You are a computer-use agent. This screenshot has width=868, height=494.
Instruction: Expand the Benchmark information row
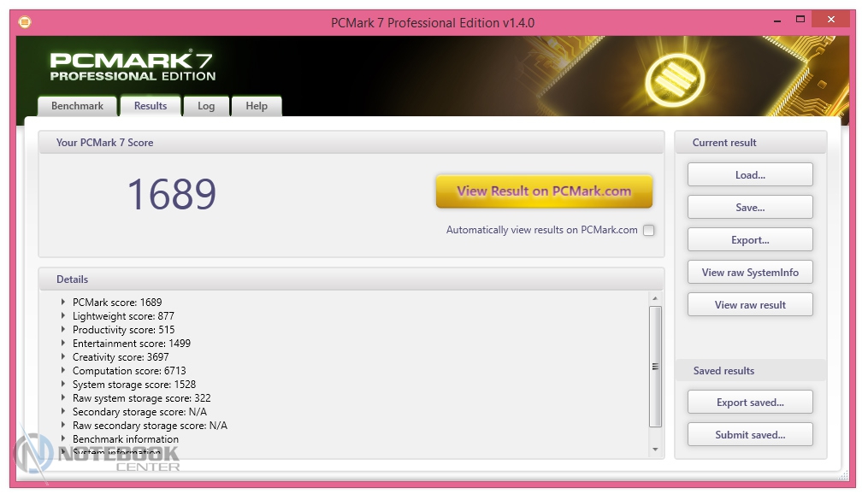(63, 438)
